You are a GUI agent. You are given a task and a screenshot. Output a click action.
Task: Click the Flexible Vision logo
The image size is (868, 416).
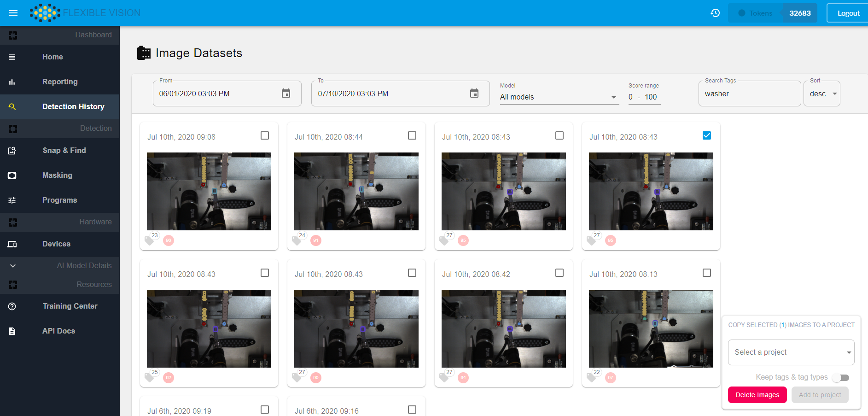tap(85, 13)
